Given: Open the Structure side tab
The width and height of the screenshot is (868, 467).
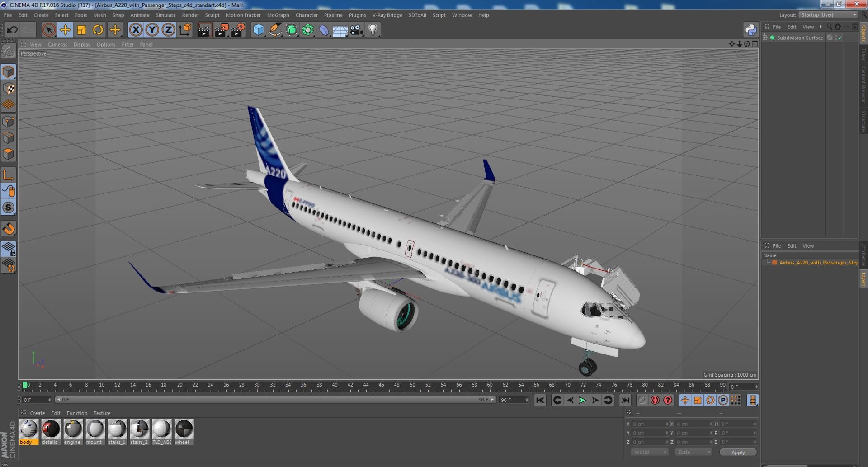Looking at the screenshot, I should (x=863, y=121).
